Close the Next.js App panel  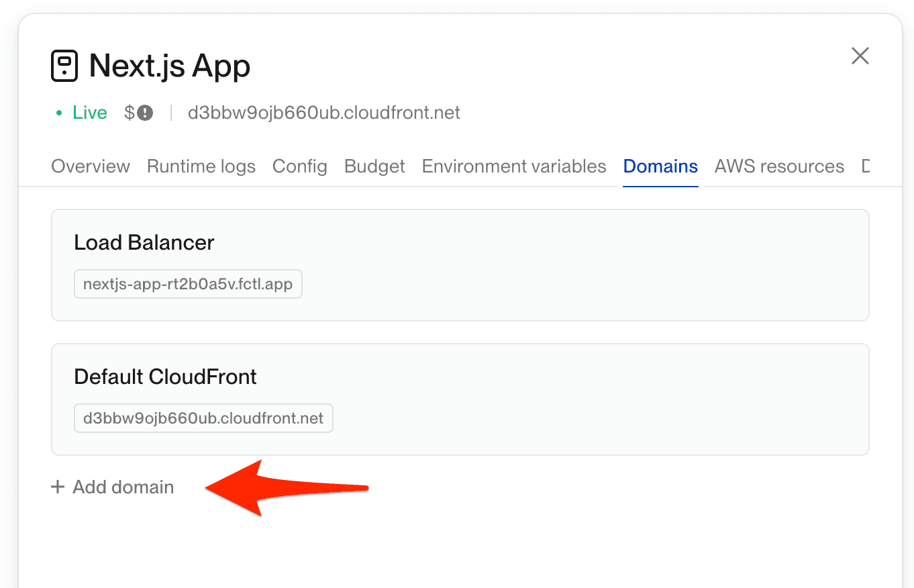pos(860,56)
